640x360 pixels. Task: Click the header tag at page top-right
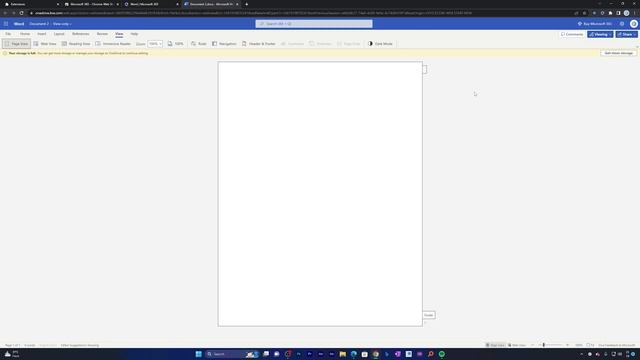click(424, 69)
